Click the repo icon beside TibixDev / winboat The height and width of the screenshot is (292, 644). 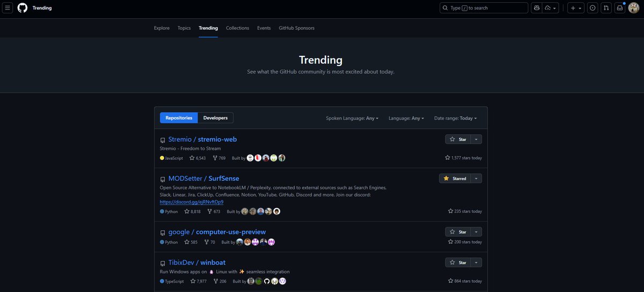coord(163,264)
